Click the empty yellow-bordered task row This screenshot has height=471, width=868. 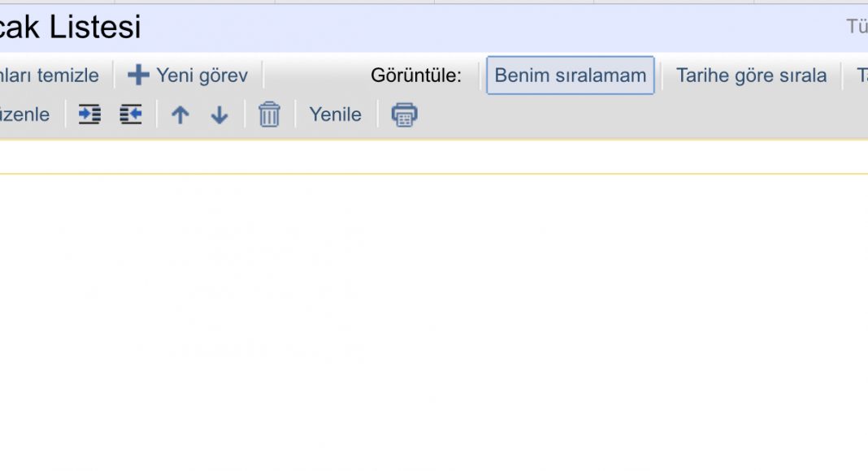tap(434, 157)
